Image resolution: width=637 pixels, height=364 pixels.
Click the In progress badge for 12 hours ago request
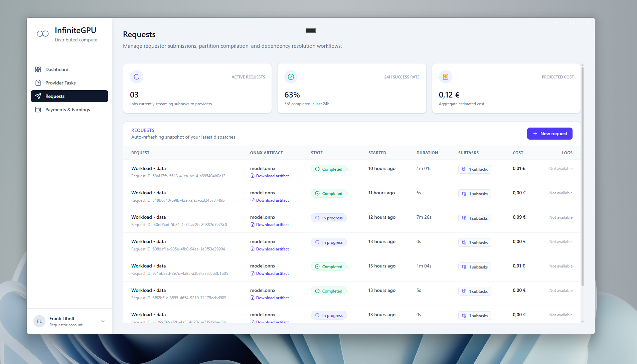pyautogui.click(x=329, y=218)
